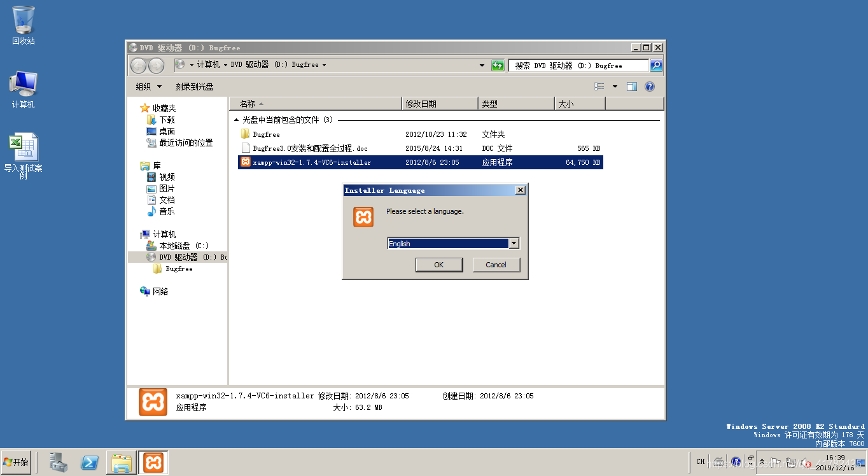Click the muted volume tray icon
The image size is (868, 476).
point(806,463)
